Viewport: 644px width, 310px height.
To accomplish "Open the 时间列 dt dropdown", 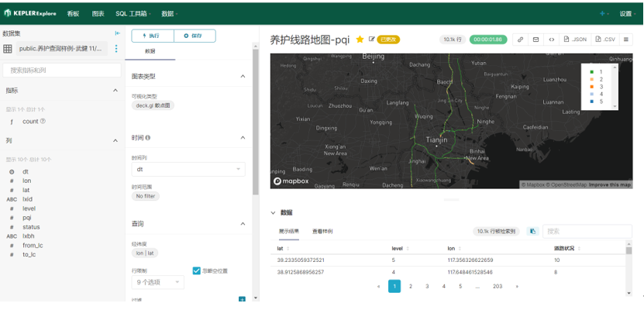I will pos(188,169).
